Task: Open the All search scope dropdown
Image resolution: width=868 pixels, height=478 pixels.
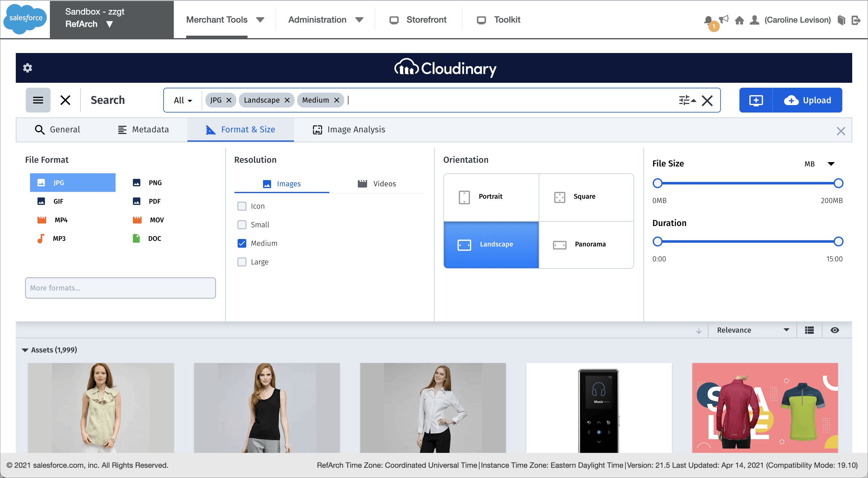Action: 182,100
